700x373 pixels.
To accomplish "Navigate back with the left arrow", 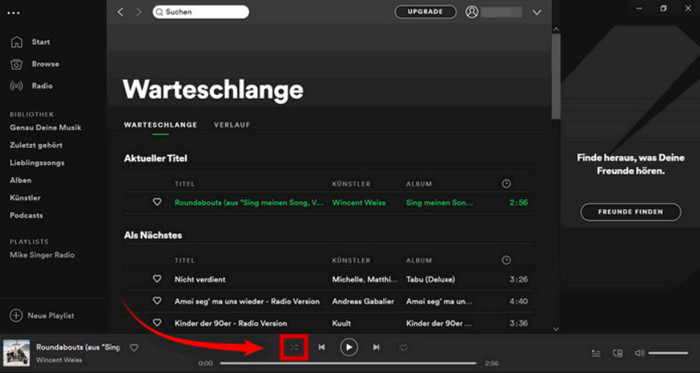I will tap(120, 12).
